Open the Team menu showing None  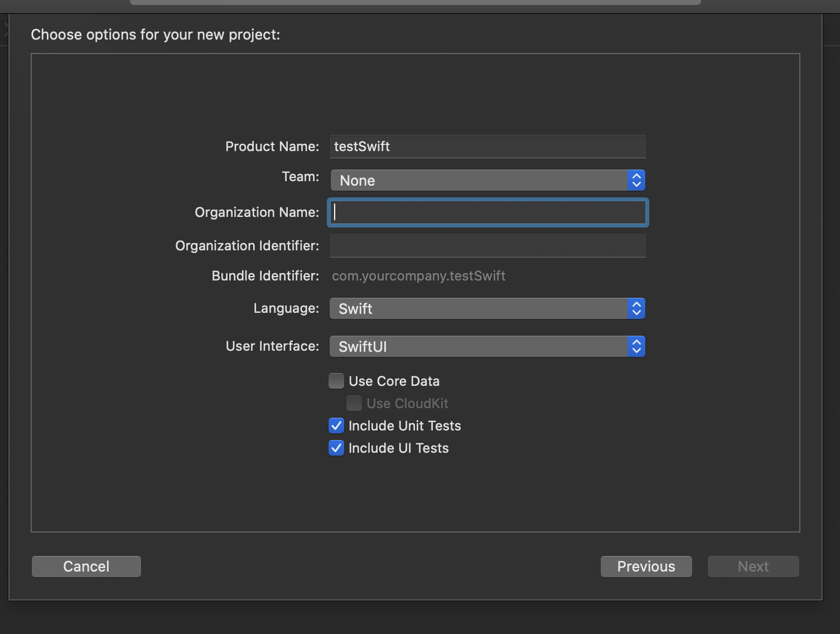tap(479, 180)
